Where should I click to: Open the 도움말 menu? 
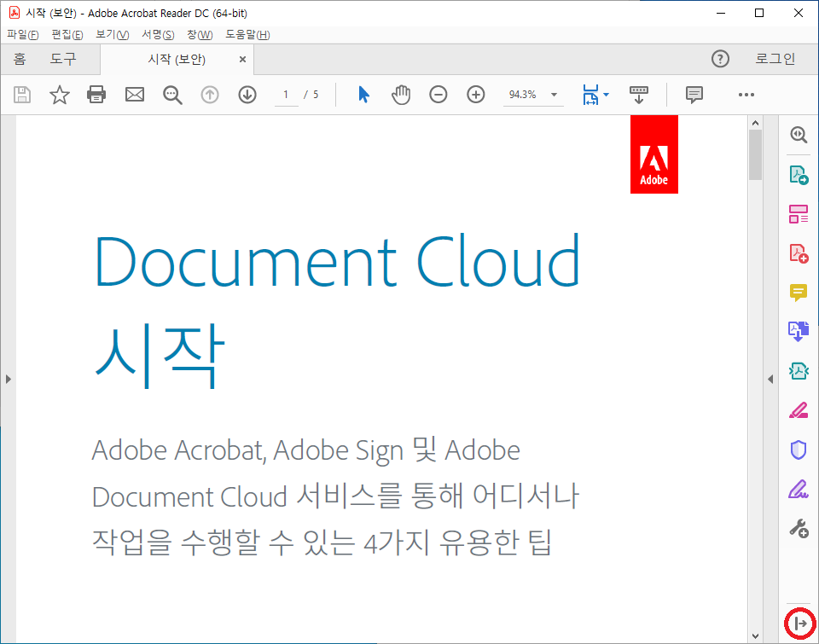tap(247, 35)
